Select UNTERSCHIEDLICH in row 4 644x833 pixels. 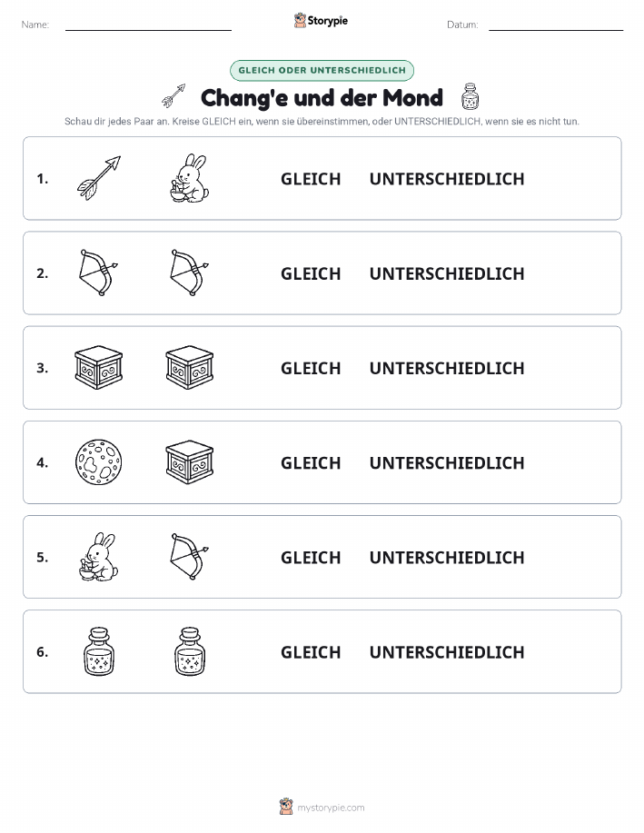pyautogui.click(x=447, y=462)
